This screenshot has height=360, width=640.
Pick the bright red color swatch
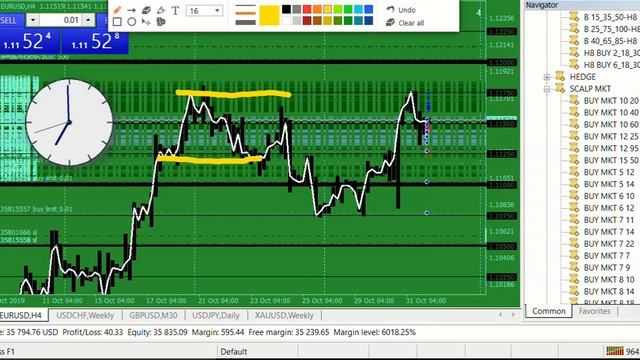coord(307,9)
